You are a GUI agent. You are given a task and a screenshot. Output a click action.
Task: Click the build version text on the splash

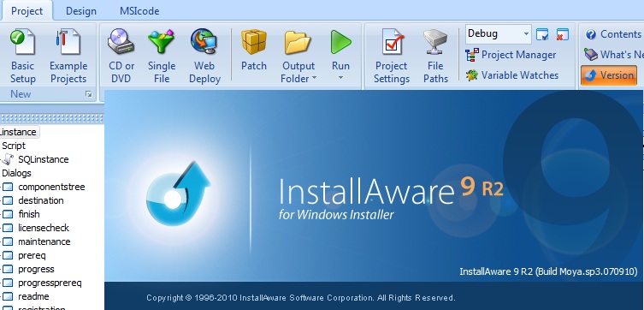pos(548,271)
